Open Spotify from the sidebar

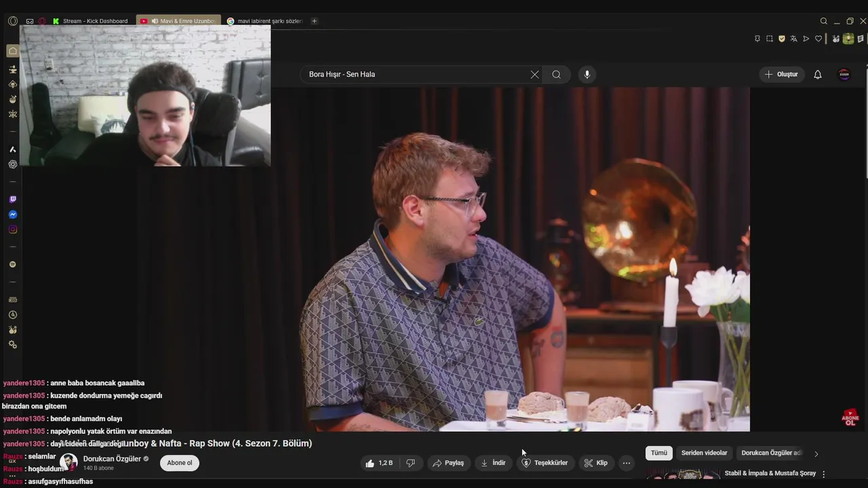(x=13, y=264)
